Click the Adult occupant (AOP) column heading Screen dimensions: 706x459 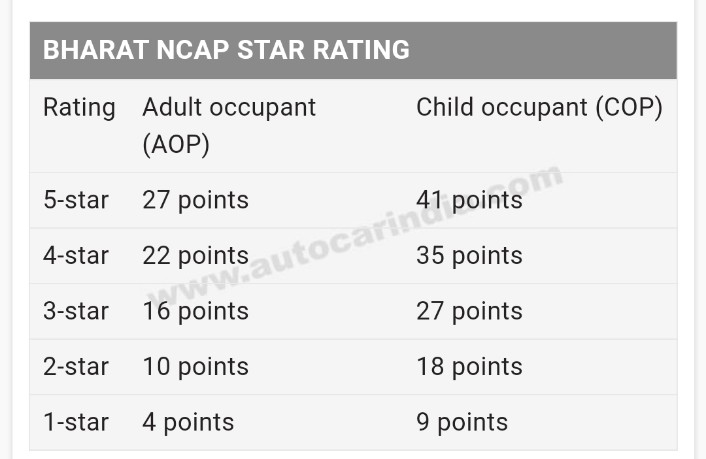point(228,125)
